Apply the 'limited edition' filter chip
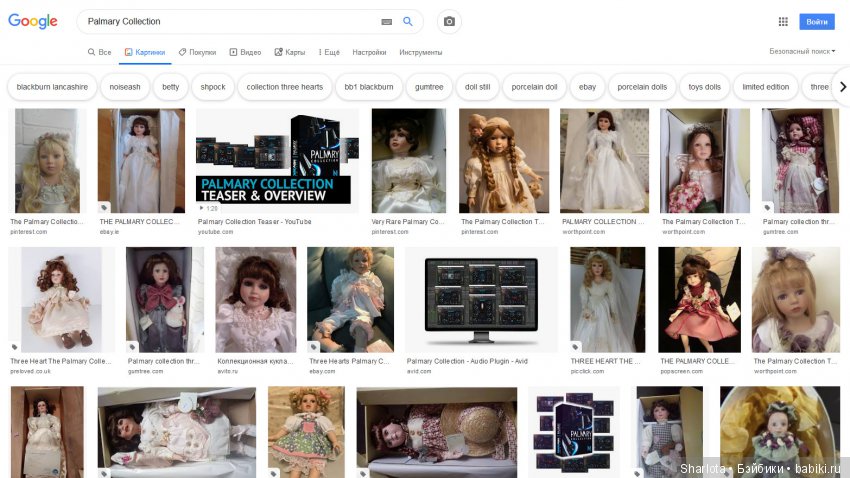 [x=765, y=87]
